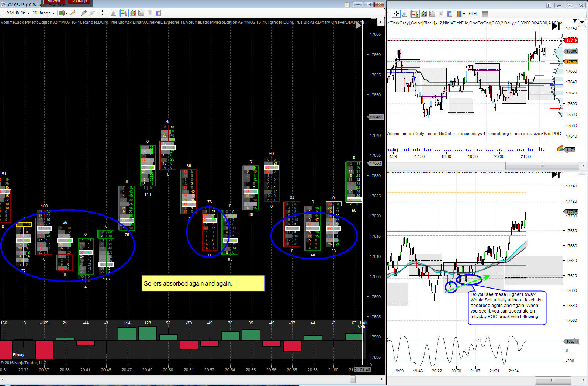Viewport: 588px width, 386px height.
Task: Click the 1172 volume value marker
Action: (x=570, y=150)
